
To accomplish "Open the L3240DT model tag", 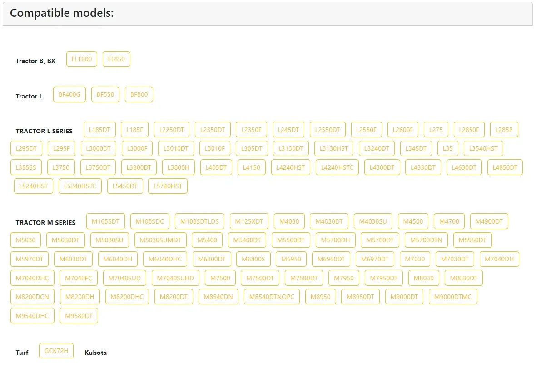I will tap(377, 148).
